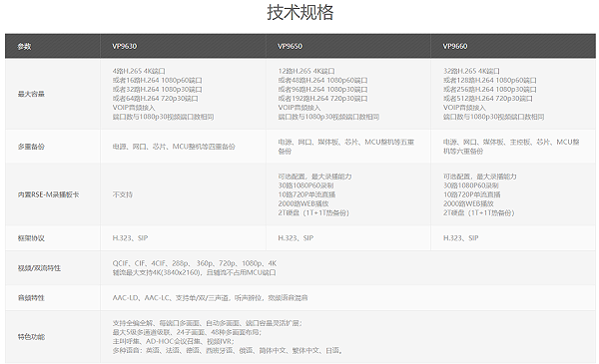Screen dimensions: 599x364
Task: Click '30路1080P60录制' in VP9660 column
Action: [470, 185]
